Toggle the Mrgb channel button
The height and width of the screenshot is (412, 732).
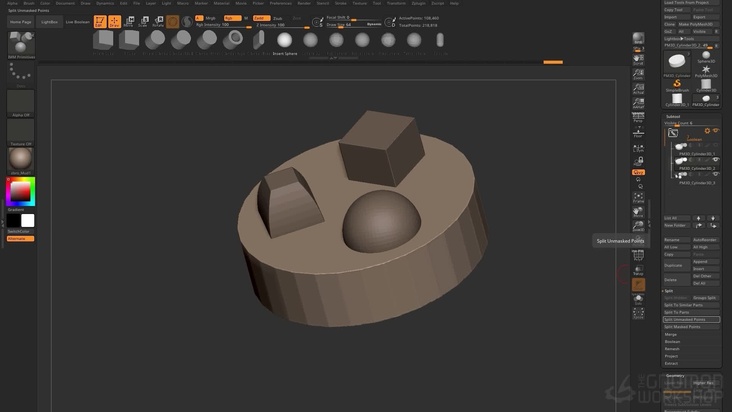[x=211, y=18]
